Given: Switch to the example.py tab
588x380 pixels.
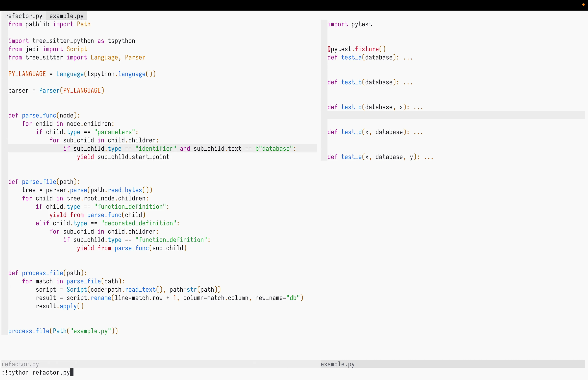Looking at the screenshot, I should click(x=66, y=16).
